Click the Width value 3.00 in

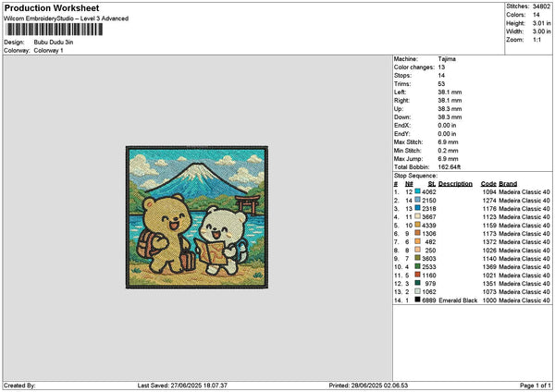[x=541, y=31]
